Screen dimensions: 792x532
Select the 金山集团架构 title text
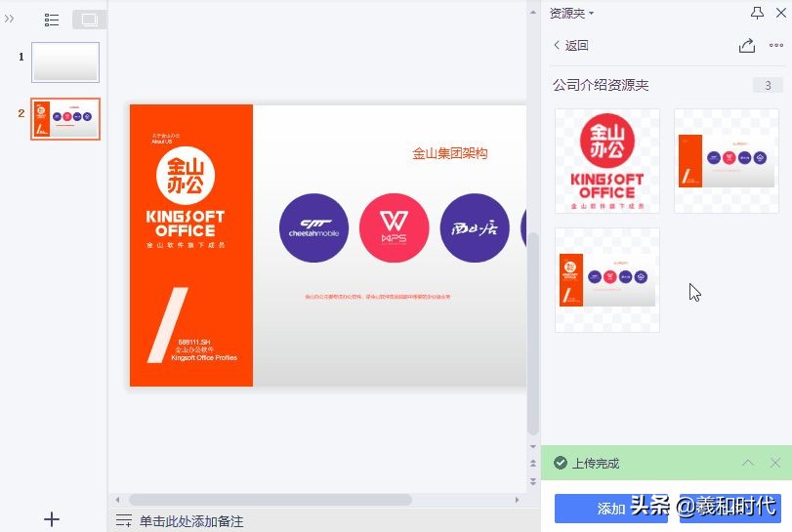[449, 153]
